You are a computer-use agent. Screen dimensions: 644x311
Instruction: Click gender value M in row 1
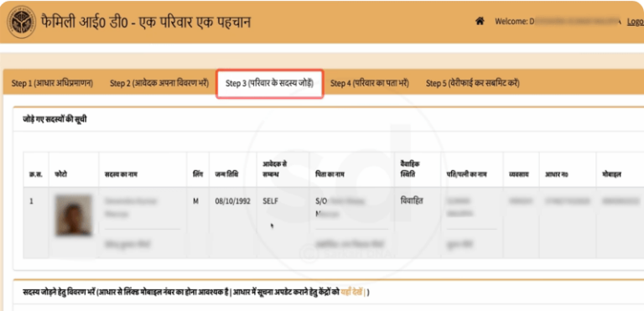195,201
